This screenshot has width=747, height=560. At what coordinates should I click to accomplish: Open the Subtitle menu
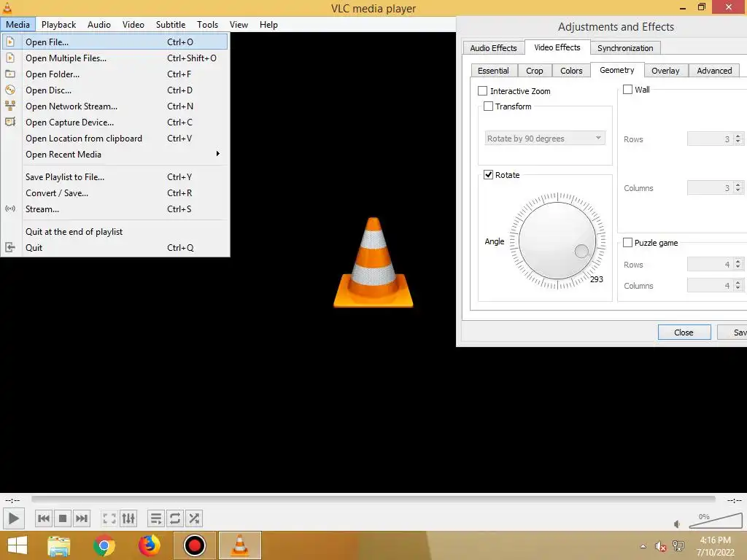[x=171, y=25]
